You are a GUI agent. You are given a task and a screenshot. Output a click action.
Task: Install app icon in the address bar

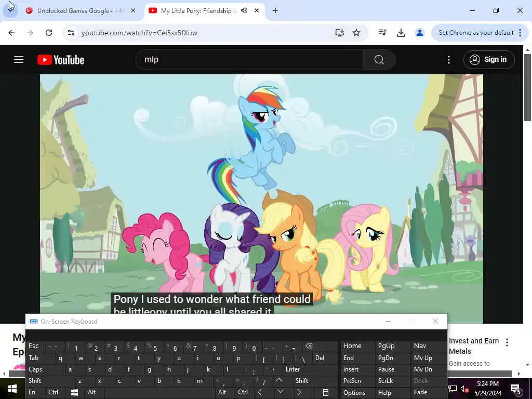(x=340, y=33)
